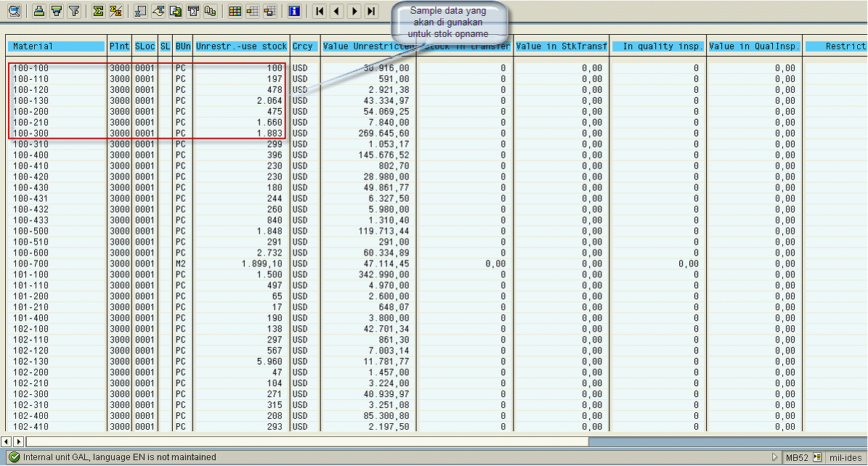This screenshot has height=466, width=868.
Task: Go to the next page
Action: [x=354, y=11]
